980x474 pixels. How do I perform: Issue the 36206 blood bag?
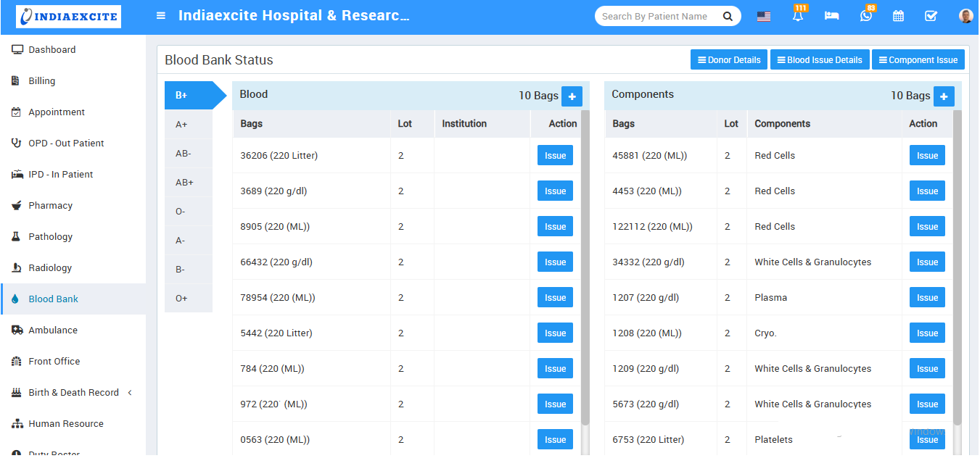click(555, 156)
